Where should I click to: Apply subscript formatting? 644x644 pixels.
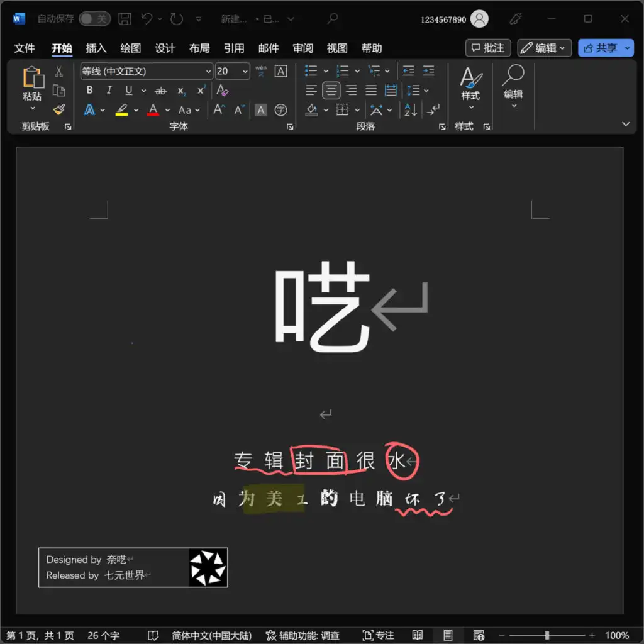coord(182,91)
